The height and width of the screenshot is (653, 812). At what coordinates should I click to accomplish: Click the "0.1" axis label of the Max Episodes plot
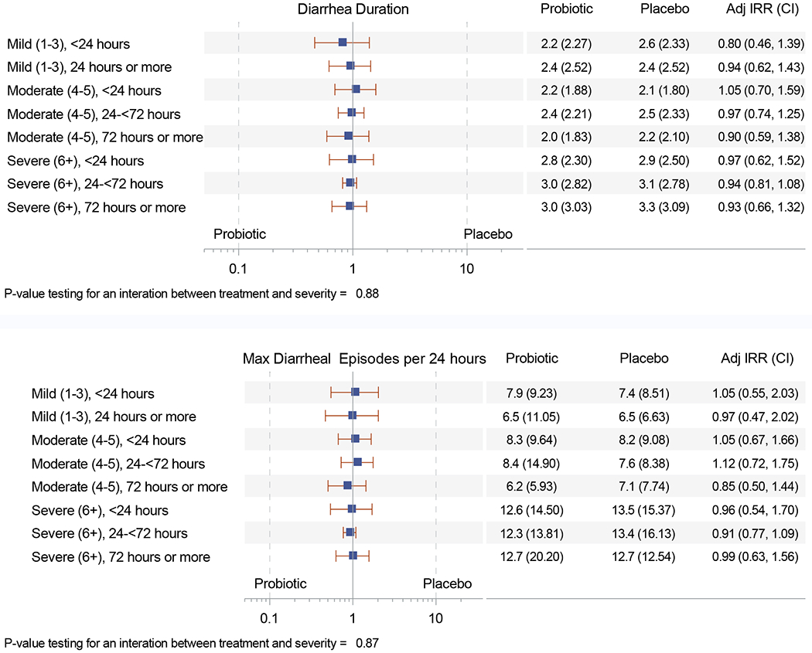point(268,617)
